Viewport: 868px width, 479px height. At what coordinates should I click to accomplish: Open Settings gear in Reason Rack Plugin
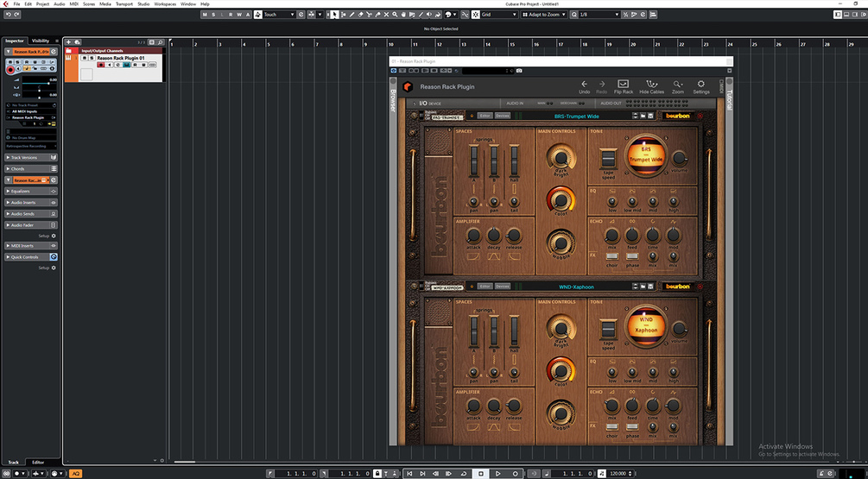click(x=700, y=87)
